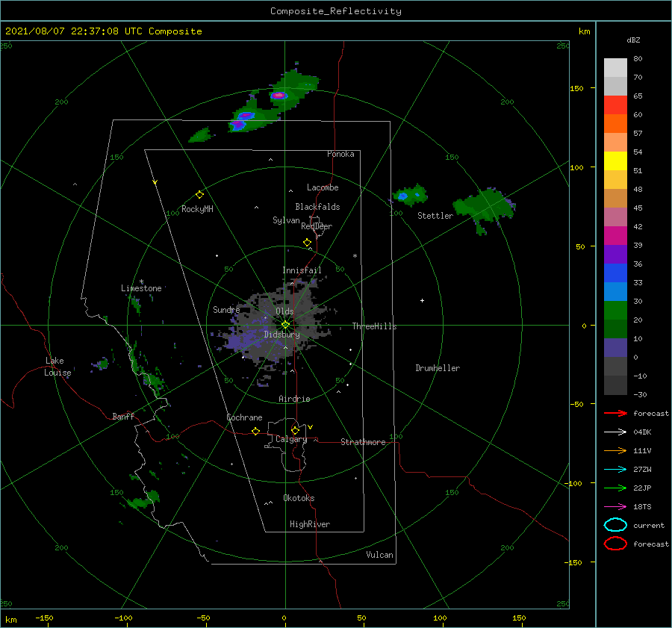Click the light gray swatch between 80 and 70 dBZ
This screenshot has height=628, width=672.
pos(615,68)
